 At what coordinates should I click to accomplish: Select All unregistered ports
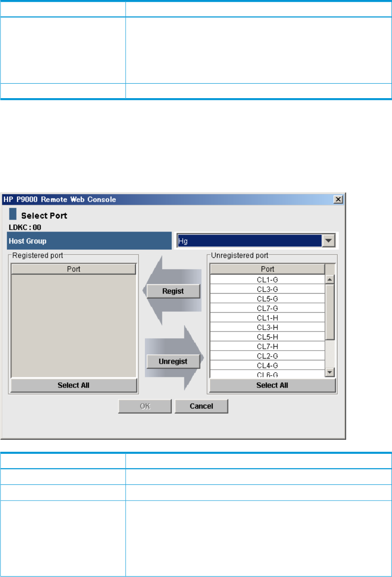pos(272,385)
